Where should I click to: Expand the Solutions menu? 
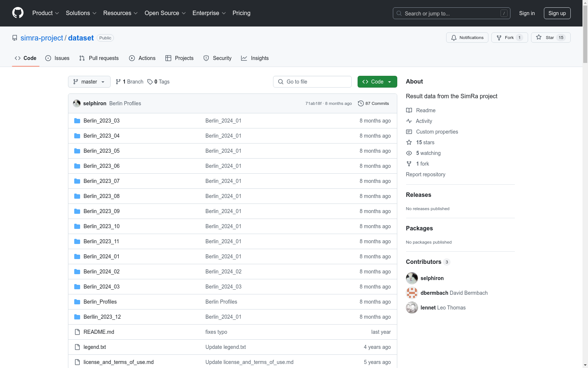coord(81,13)
